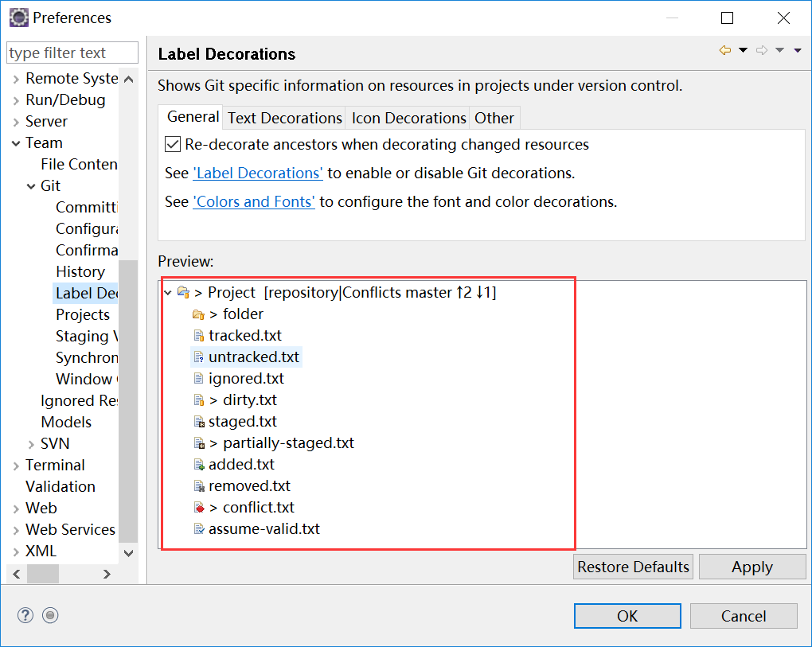Expand the Run/Debug tree node
The height and width of the screenshot is (647, 812).
[16, 100]
